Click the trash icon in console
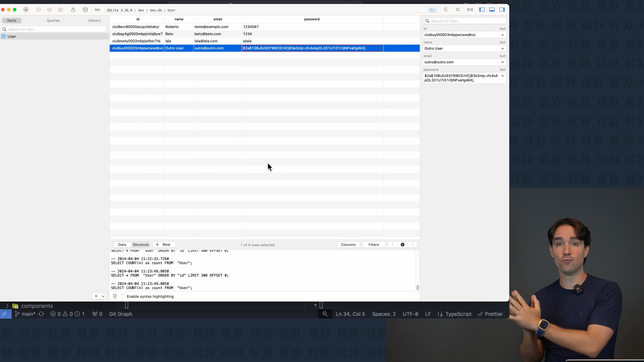 (x=115, y=296)
